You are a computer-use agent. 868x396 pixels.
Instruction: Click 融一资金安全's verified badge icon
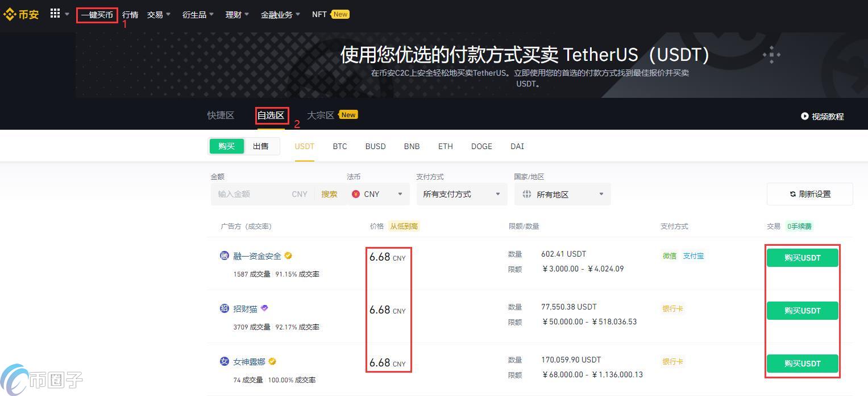click(288, 256)
